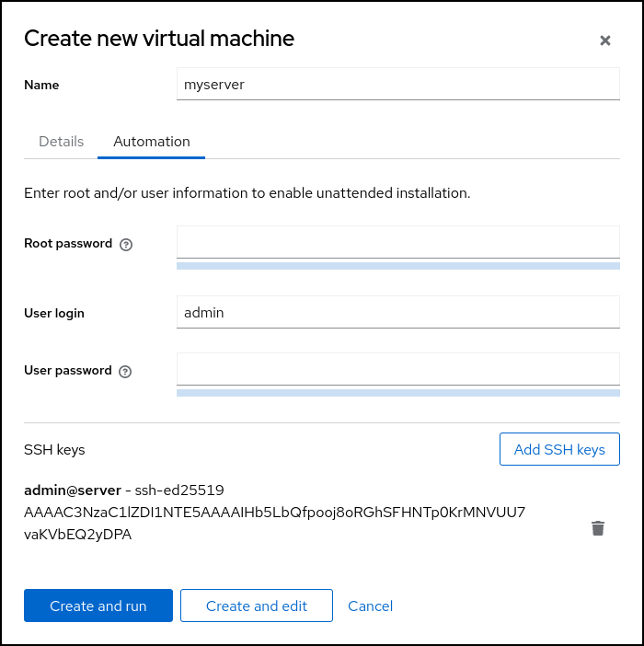Click the Root password help icon
The image size is (644, 646).
[x=126, y=245]
